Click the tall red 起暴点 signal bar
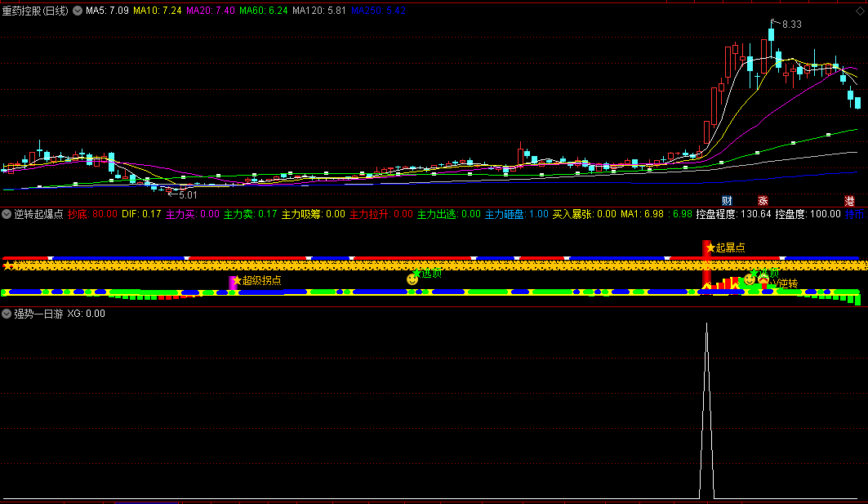868x504 pixels. click(706, 264)
